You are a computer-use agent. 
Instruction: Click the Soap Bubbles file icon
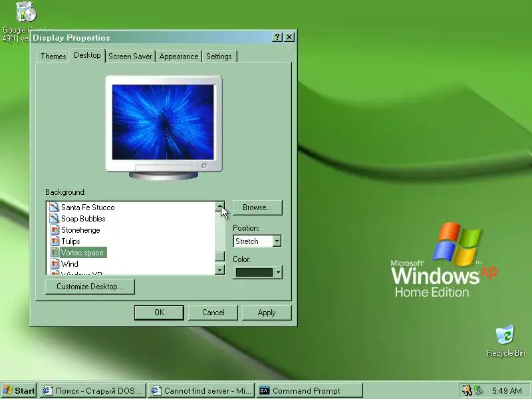point(55,219)
